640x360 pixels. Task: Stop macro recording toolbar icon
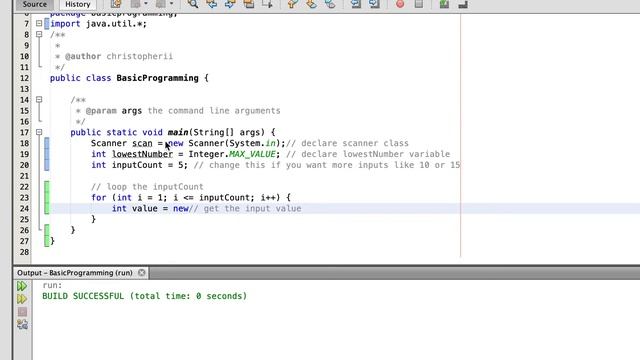point(419,4)
